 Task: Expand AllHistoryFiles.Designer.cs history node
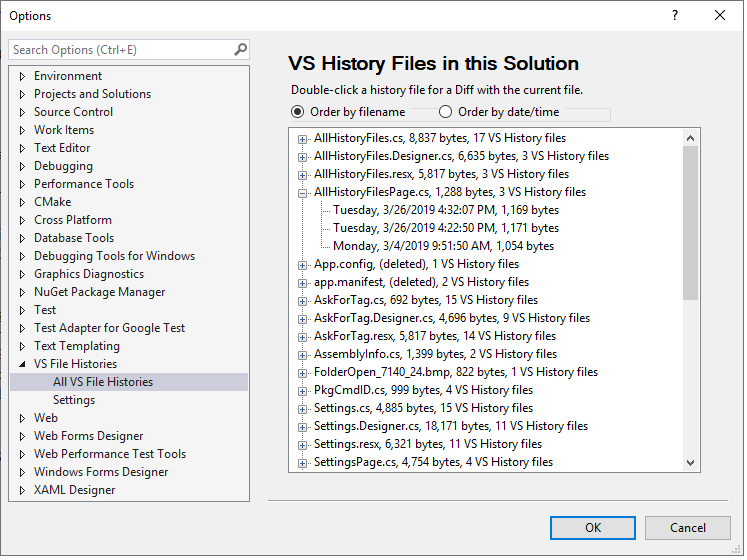coord(302,157)
